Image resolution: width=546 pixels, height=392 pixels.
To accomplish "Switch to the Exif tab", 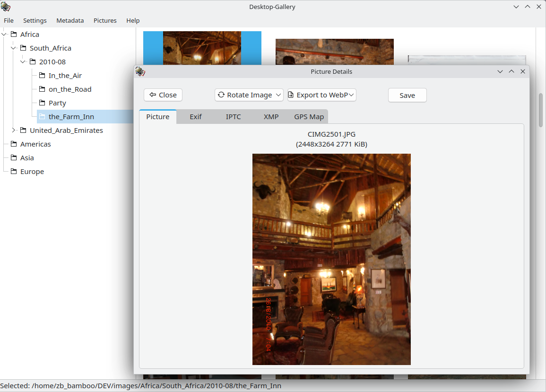I will [x=195, y=117].
